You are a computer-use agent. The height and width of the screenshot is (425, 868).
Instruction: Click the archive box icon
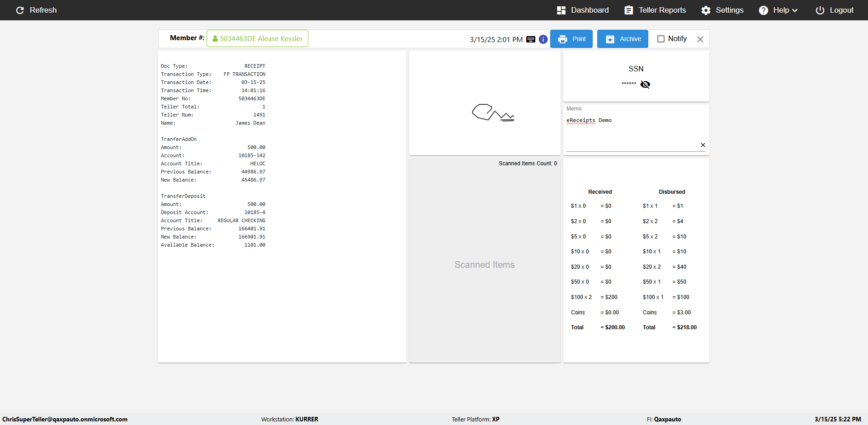[x=610, y=39]
